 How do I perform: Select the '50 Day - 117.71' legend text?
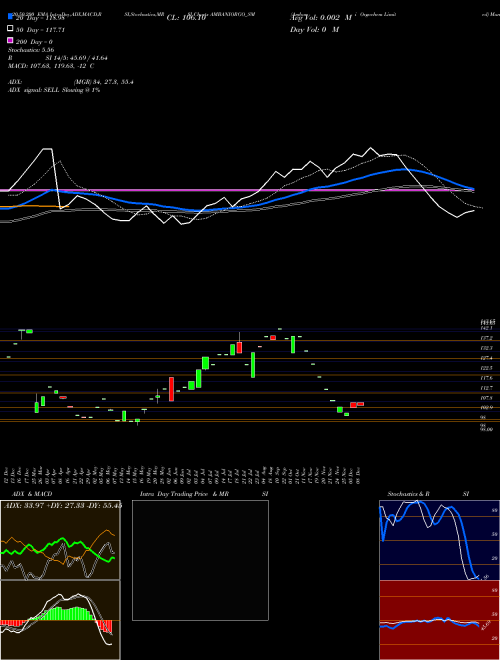coord(39,30)
